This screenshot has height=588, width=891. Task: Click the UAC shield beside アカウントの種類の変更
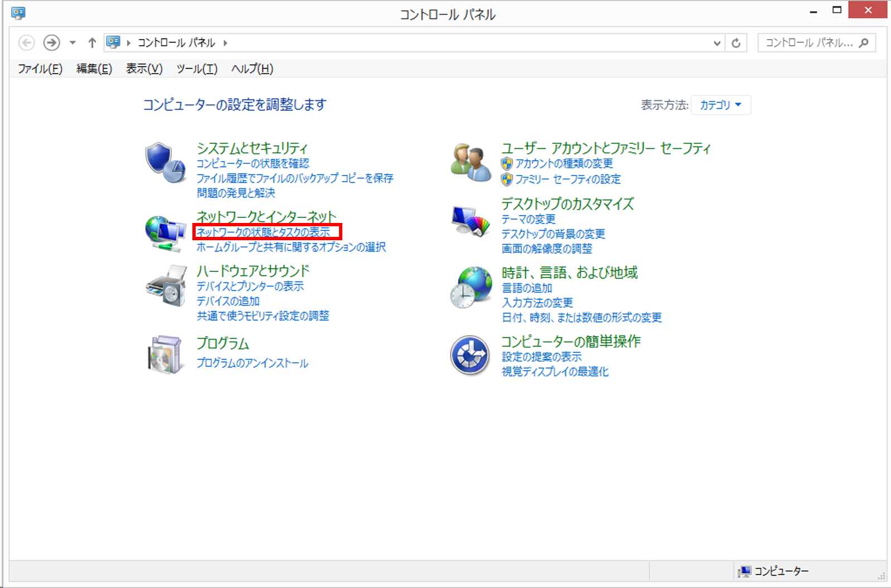click(x=506, y=163)
